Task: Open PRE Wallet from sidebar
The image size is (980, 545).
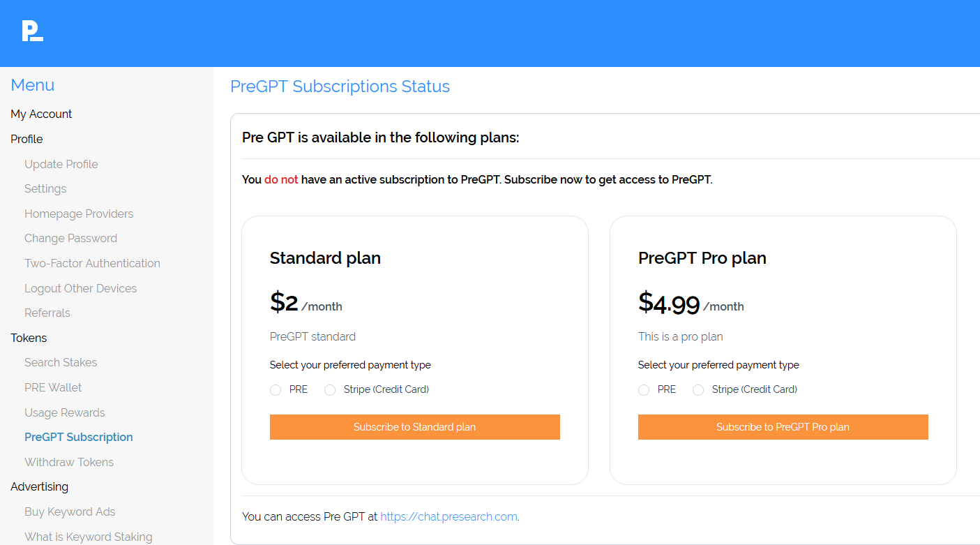Action: click(53, 387)
